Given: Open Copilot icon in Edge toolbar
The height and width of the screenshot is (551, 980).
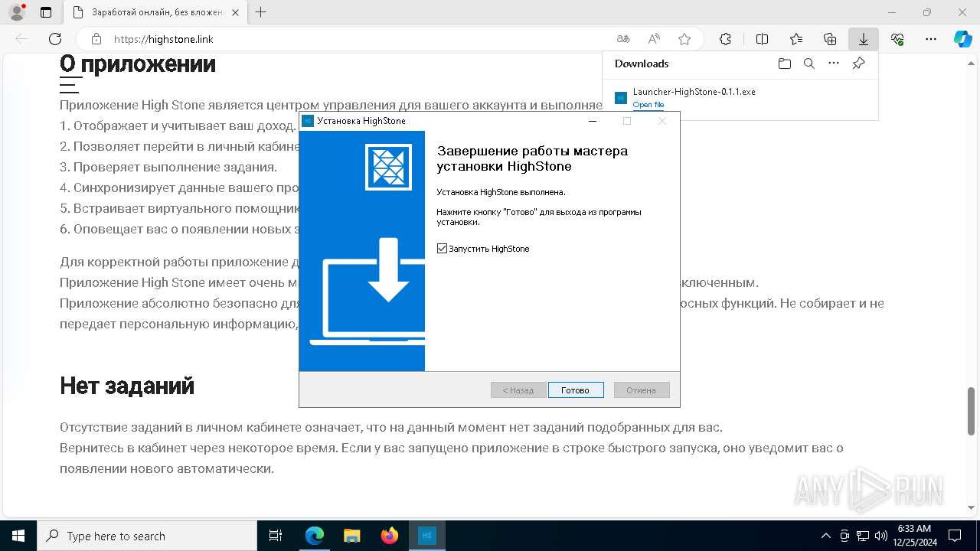Looking at the screenshot, I should pos(962,39).
